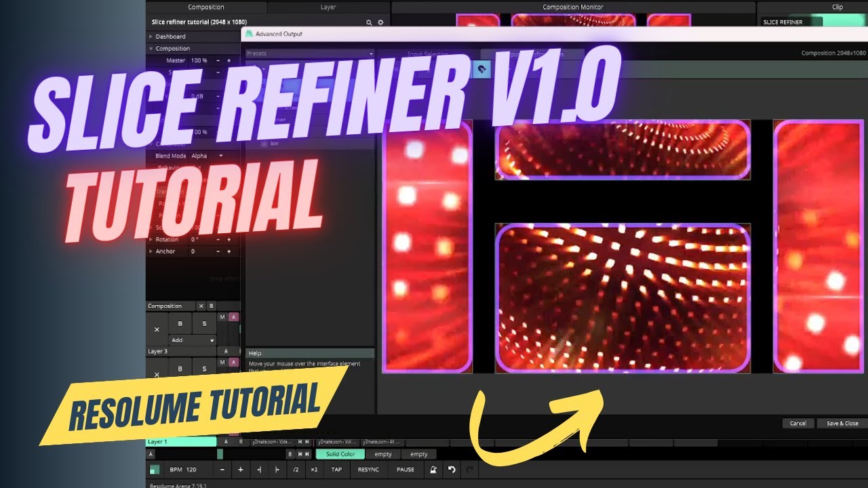Expand the Rotation parameter
The height and width of the screenshot is (488, 868).
tap(151, 239)
